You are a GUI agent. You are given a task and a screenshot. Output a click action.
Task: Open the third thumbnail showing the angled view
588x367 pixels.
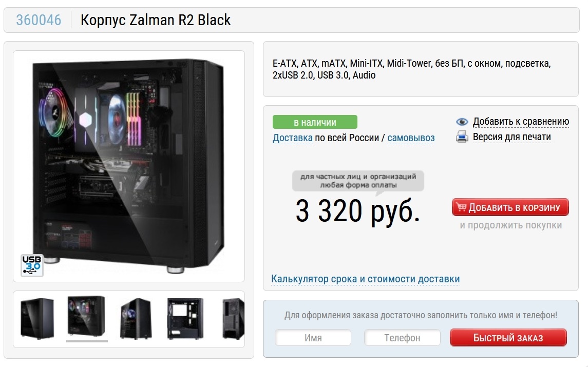[x=136, y=319]
